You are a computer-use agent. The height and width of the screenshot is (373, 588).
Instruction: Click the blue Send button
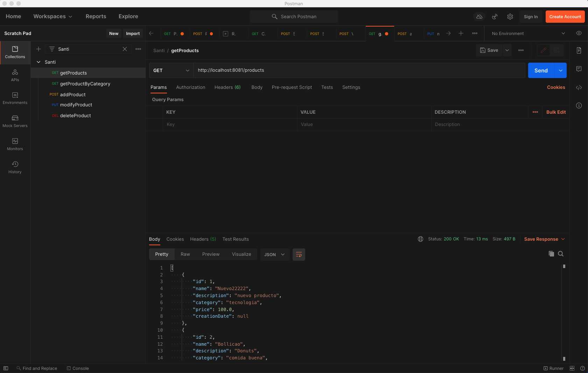click(x=541, y=70)
